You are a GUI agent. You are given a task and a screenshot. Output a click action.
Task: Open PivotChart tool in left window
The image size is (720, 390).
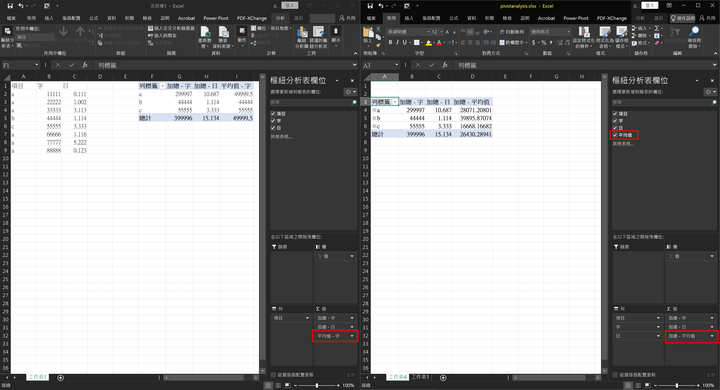pyautogui.click(x=302, y=37)
